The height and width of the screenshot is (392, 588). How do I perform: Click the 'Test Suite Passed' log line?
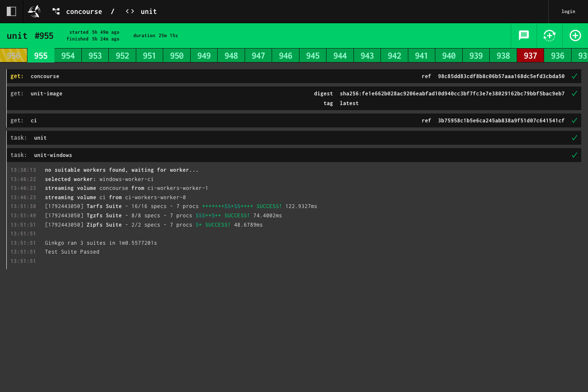[x=72, y=252]
